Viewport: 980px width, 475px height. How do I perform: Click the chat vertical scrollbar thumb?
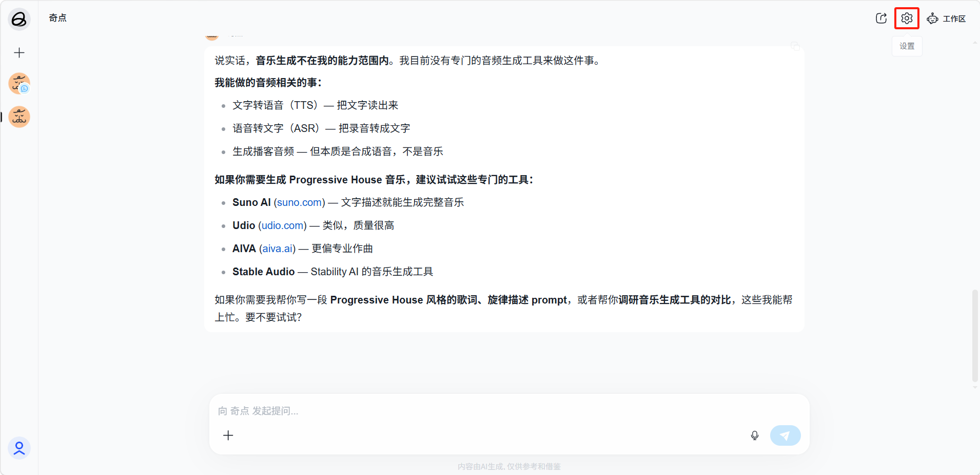point(975,336)
